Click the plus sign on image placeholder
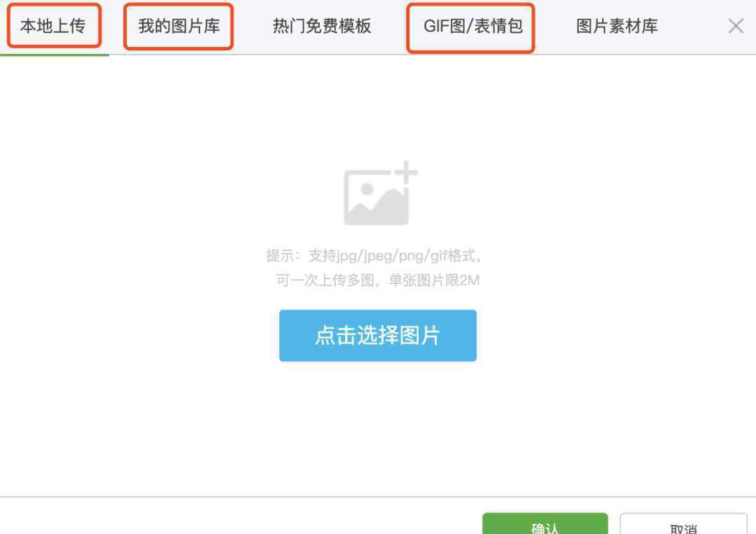Screen dimensions: 756x534 tap(407, 172)
